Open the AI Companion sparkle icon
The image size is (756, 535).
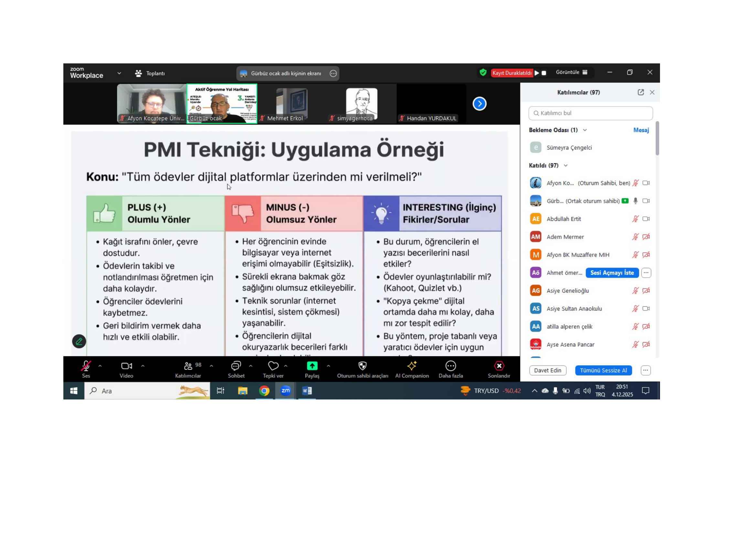tap(411, 366)
